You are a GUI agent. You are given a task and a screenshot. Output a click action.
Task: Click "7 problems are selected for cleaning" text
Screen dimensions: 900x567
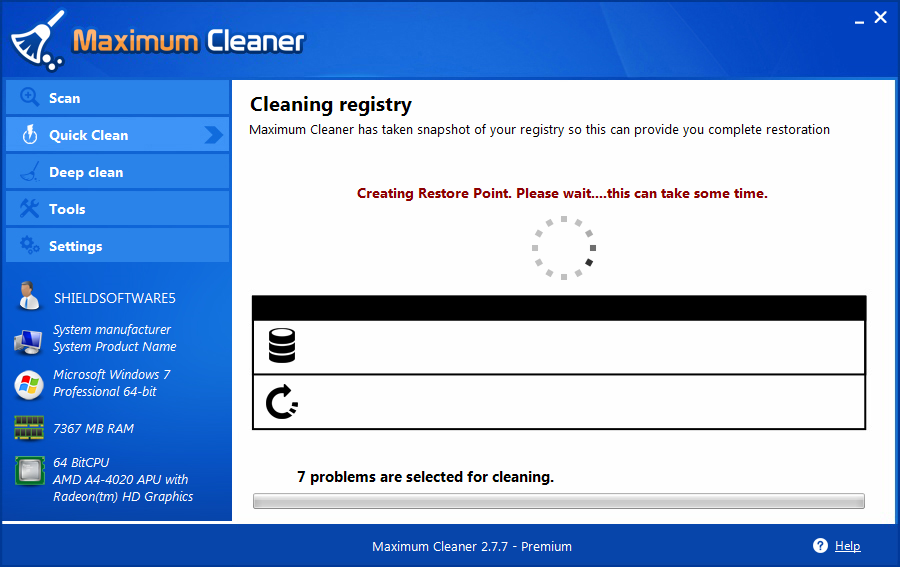coord(425,477)
